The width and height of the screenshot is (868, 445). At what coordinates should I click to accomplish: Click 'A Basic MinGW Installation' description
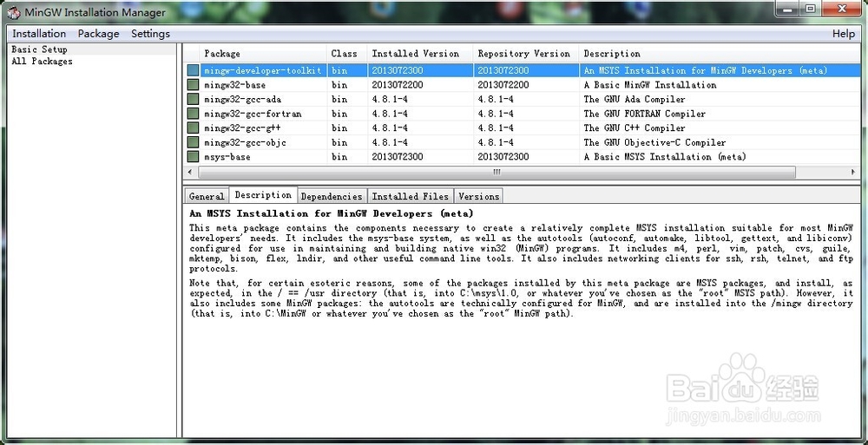(650, 85)
